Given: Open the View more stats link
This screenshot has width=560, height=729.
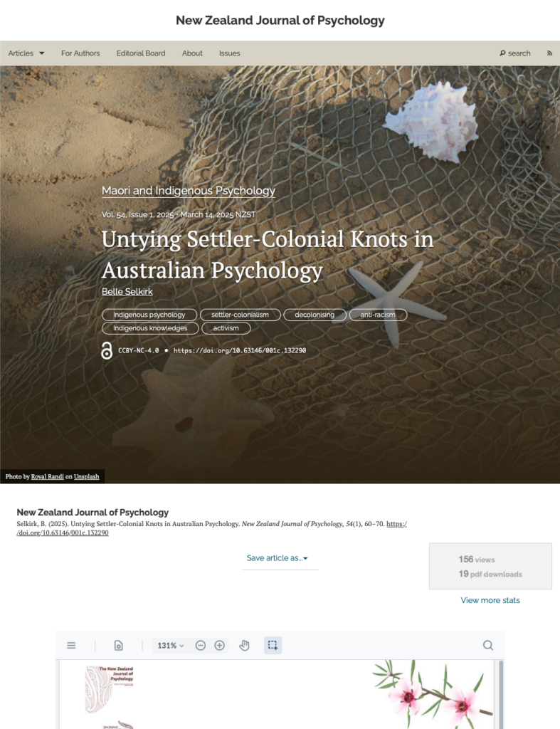Looking at the screenshot, I should (x=490, y=600).
